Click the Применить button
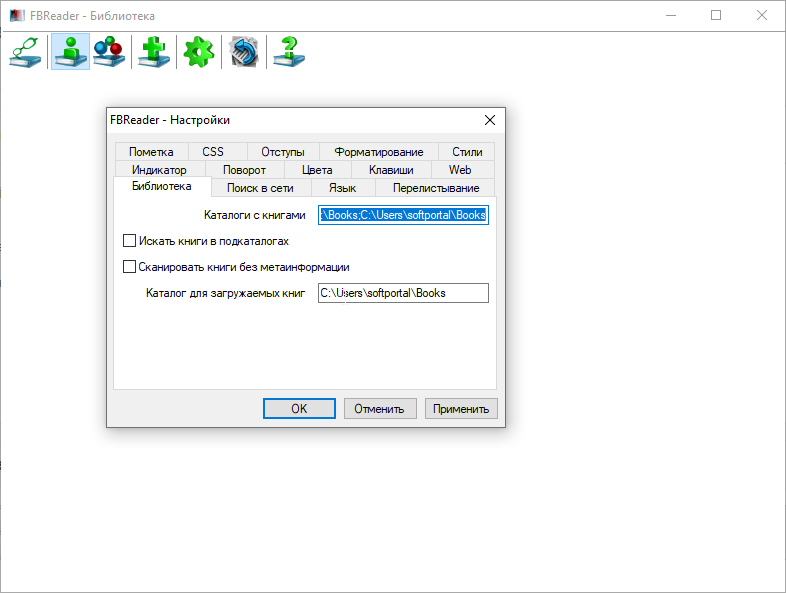 pyautogui.click(x=461, y=409)
